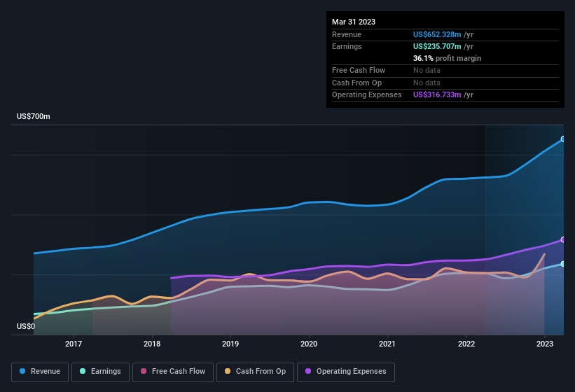
Task: Click the Operating Expenses tooltip row label
Action: 367,95
